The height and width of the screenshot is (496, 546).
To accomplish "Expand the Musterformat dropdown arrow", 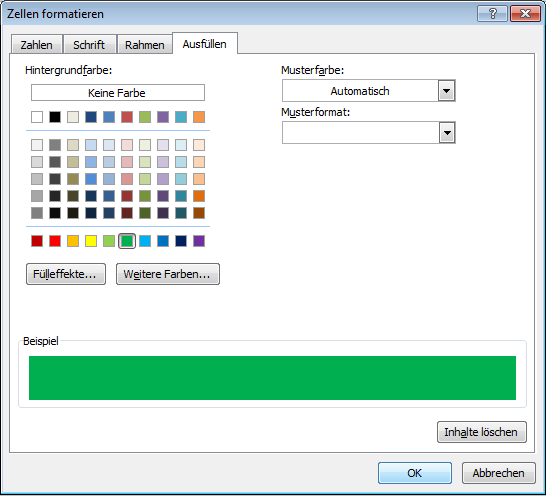I will click(x=447, y=133).
